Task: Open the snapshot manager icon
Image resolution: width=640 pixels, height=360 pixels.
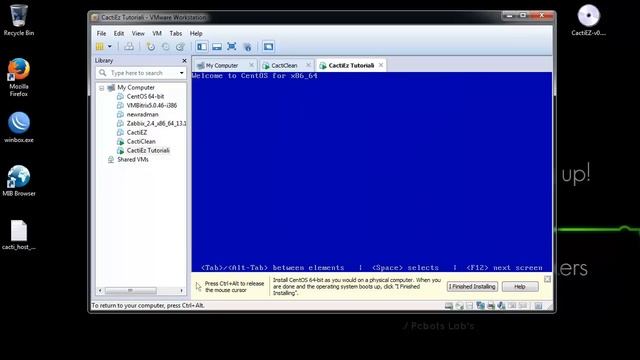Action: click(x=180, y=47)
